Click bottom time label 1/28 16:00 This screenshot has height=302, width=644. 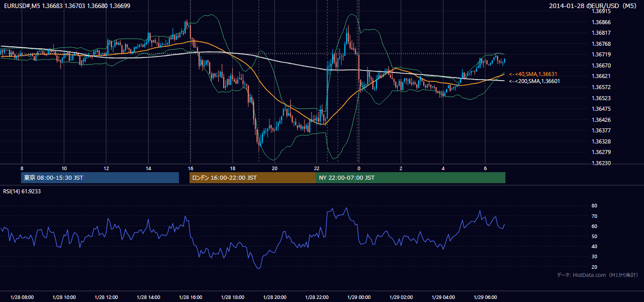190,297
